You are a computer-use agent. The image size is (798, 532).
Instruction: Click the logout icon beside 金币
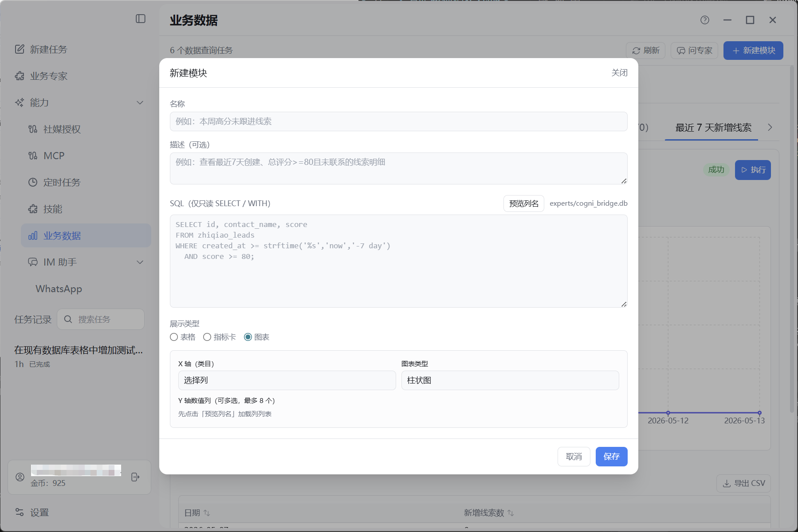click(x=136, y=477)
